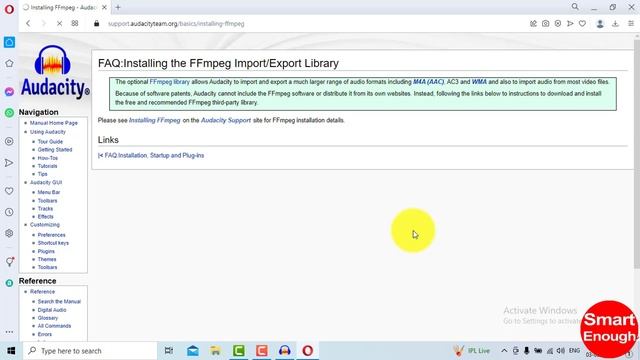640x360 pixels.
Task: Go back to the previous page
Action: (28, 24)
